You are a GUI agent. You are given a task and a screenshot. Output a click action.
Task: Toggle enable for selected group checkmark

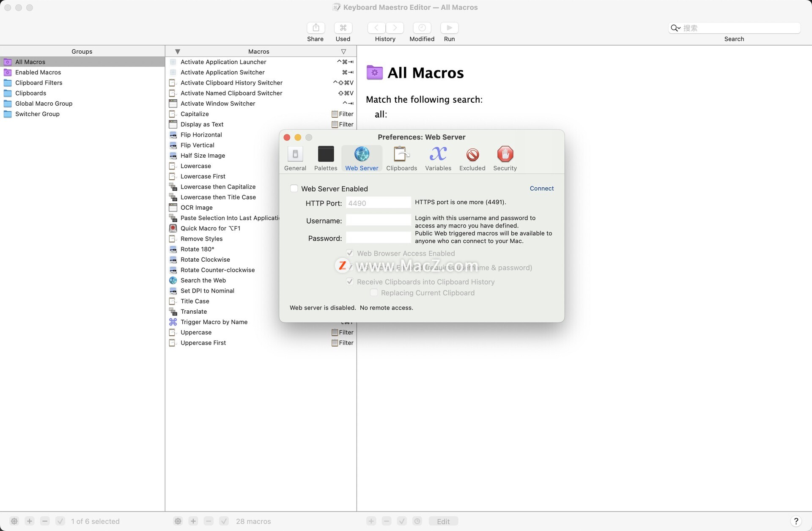(x=60, y=521)
